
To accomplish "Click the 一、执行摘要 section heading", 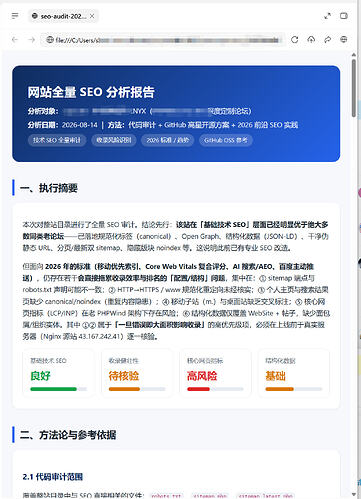I will (x=49, y=188).
